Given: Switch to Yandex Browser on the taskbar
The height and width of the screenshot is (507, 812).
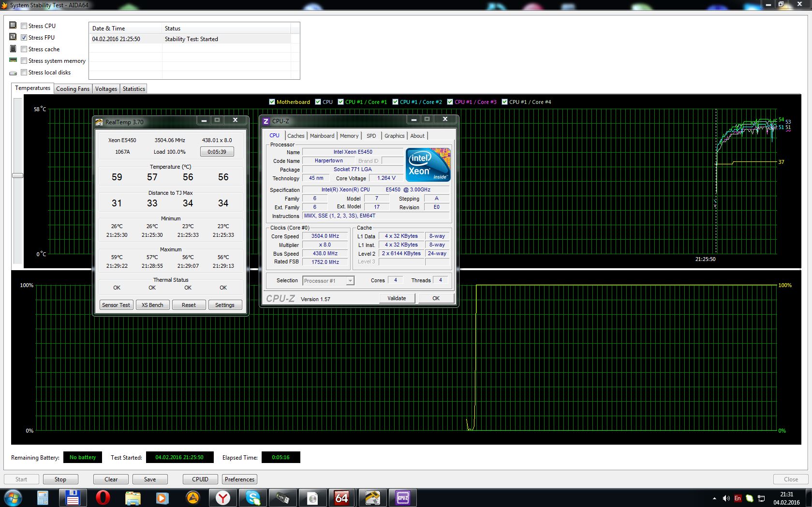Looking at the screenshot, I should tap(222, 498).
